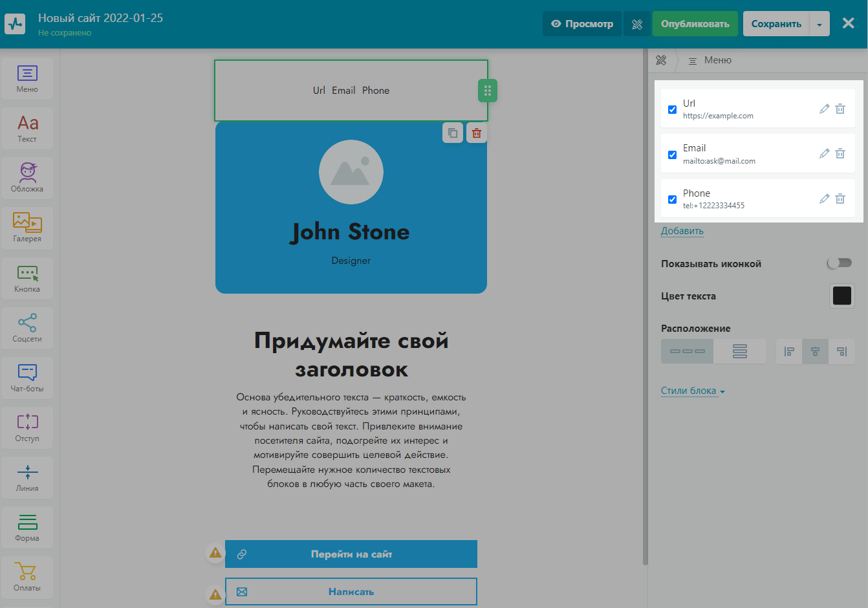Expand Стили блока section

pos(692,391)
